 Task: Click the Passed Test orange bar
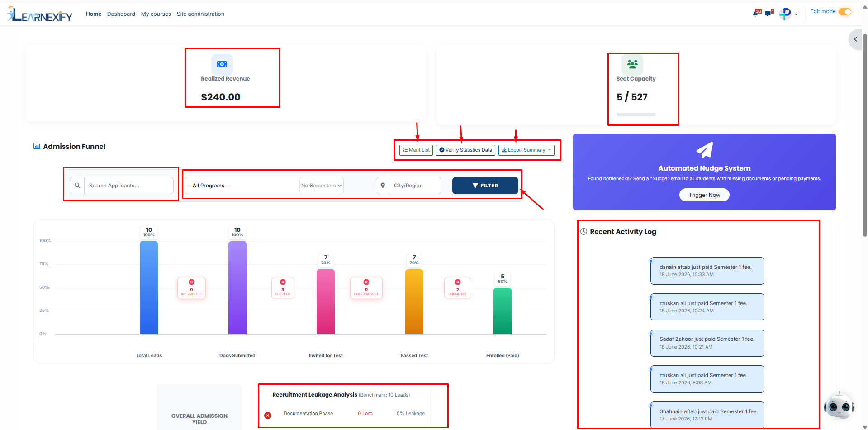click(414, 302)
